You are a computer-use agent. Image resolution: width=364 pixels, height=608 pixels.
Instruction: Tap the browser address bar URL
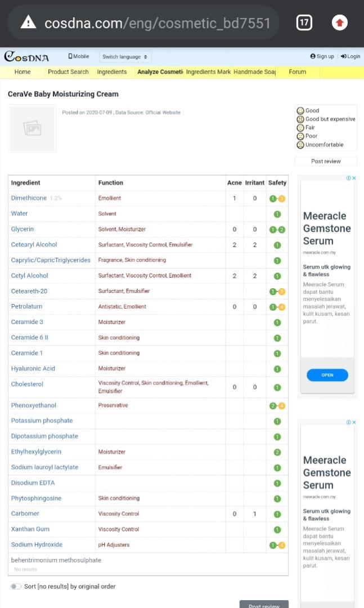tap(158, 23)
